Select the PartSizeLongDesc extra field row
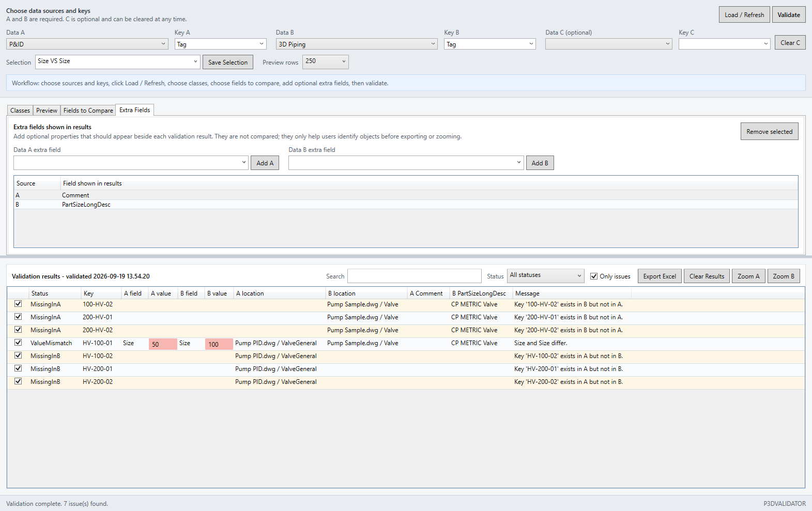812x511 pixels. (406, 204)
